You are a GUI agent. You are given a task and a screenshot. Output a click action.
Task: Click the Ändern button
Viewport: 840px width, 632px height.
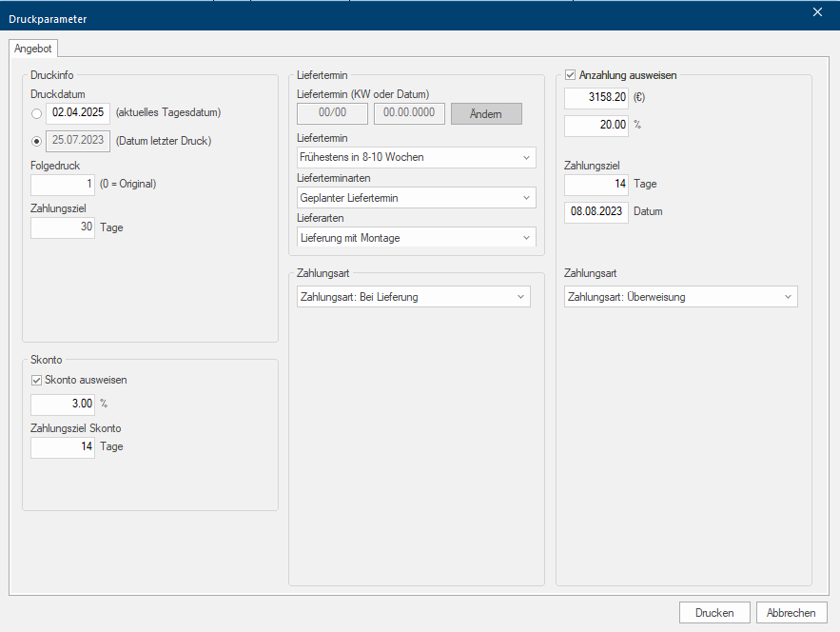[x=486, y=114]
